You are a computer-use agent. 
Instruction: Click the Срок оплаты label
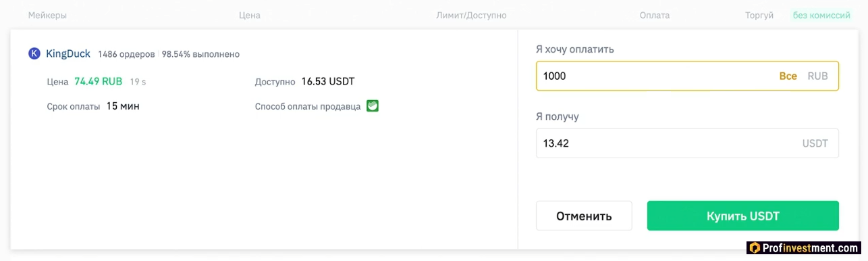pos(74,107)
